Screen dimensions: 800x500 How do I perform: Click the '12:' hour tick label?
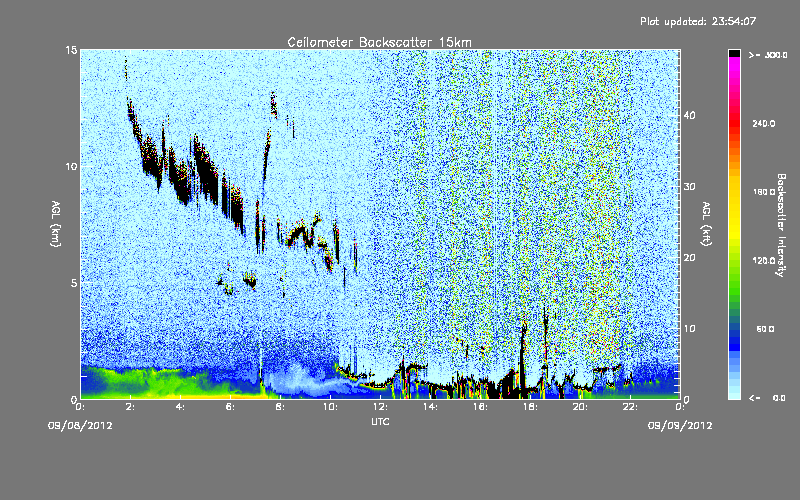click(x=380, y=407)
